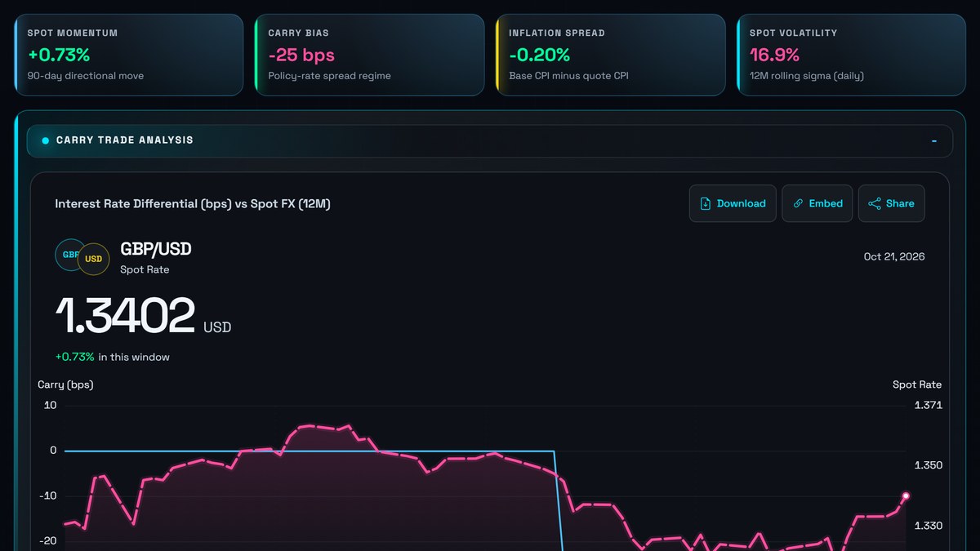This screenshot has height=551, width=980.
Task: Click the GBP/USD pair title
Action: point(156,249)
